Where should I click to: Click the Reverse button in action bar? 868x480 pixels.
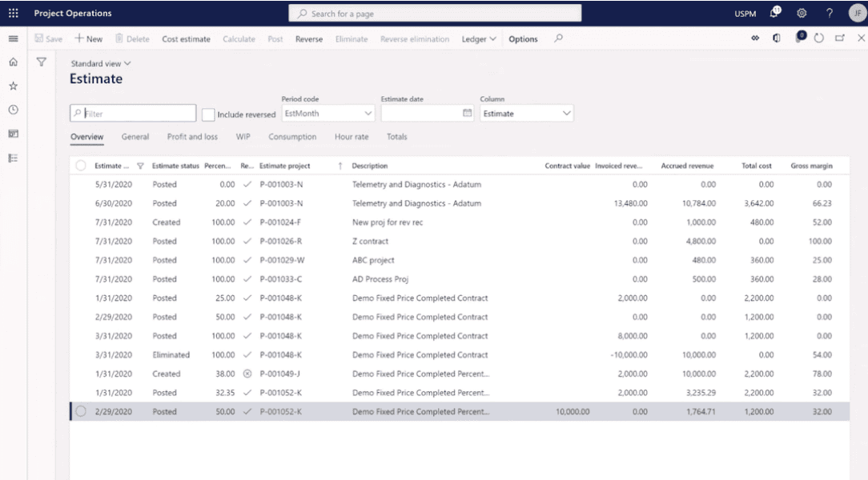click(309, 39)
